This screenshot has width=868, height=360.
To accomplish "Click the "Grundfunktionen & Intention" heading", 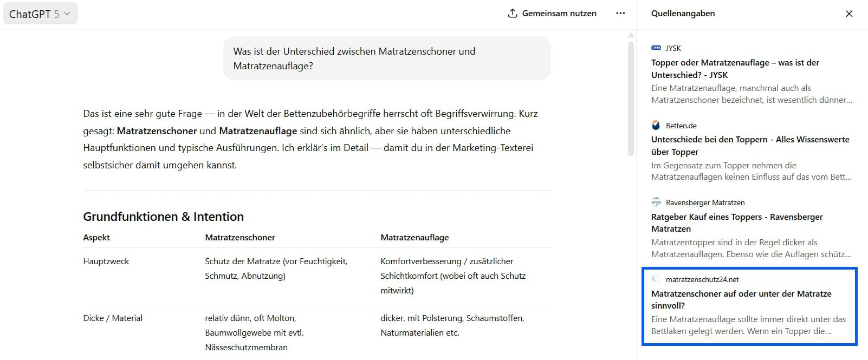I will [163, 216].
